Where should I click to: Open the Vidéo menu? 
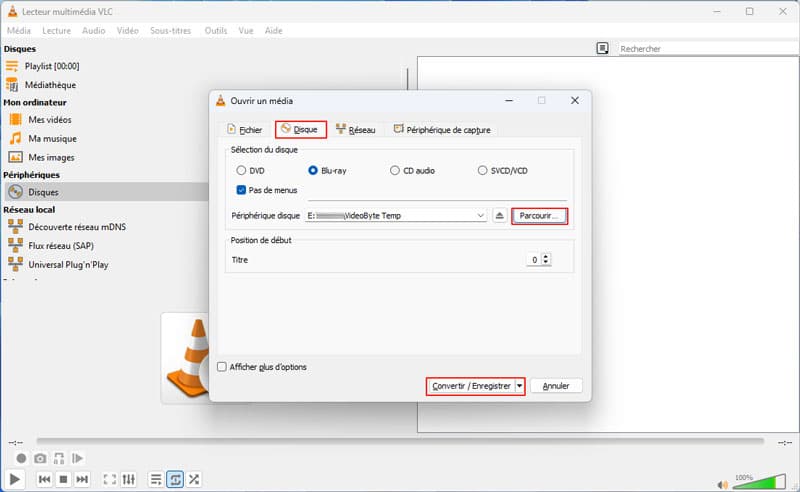[x=128, y=31]
